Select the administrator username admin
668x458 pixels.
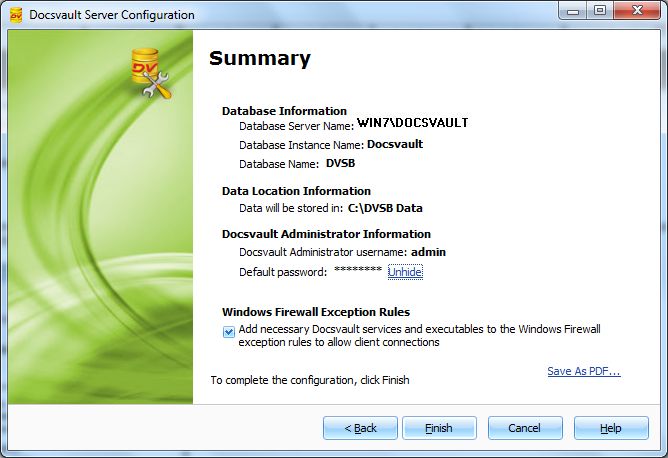tap(428, 252)
